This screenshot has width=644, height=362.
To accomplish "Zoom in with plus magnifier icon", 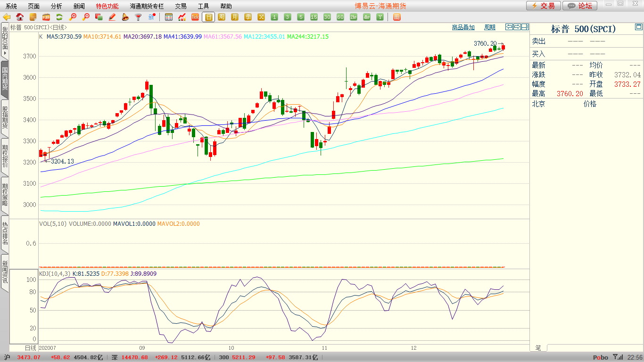I will pyautogui.click(x=73, y=17).
